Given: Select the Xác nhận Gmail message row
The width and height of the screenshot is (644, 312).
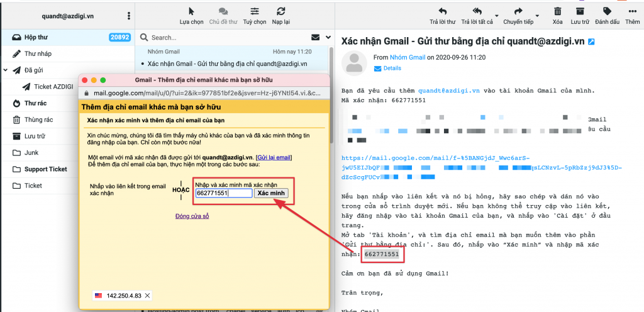Looking at the screenshot, I should tap(232, 58).
